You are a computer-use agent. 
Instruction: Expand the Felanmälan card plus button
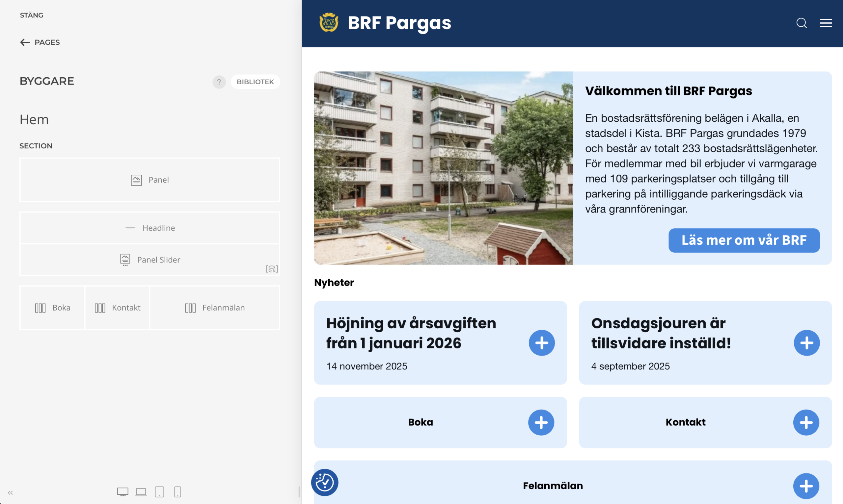(x=806, y=486)
